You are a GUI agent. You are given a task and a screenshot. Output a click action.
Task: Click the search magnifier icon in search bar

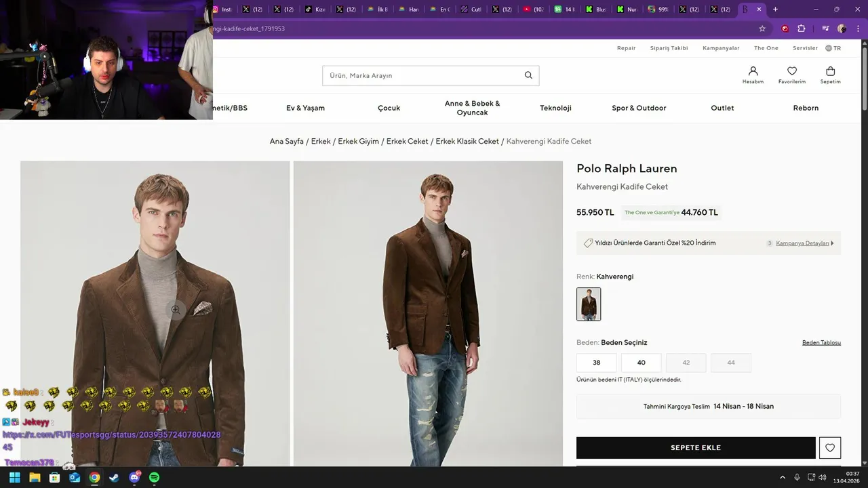tap(528, 75)
